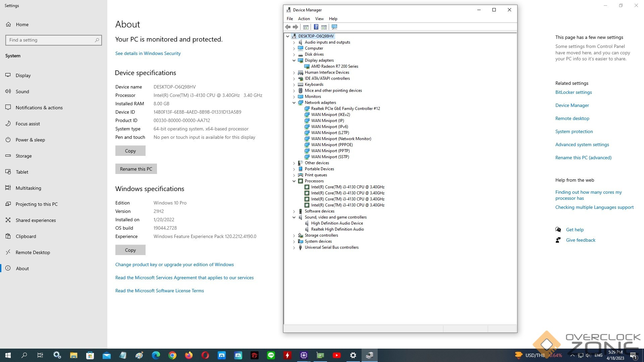Screen dimensions: 644x362
Task: Click the Rename this PC button
Action: tap(136, 169)
